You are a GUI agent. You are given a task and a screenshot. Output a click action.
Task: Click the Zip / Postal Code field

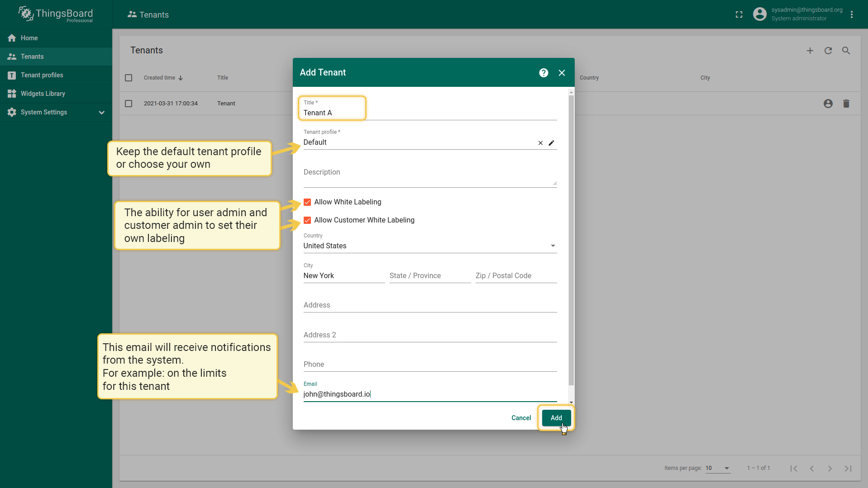click(x=516, y=276)
